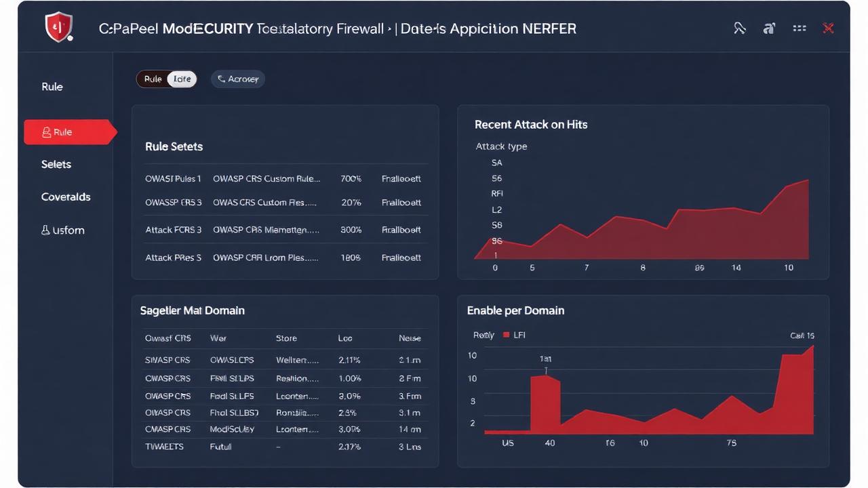Click the Reitly legend label
The image size is (868, 488).
click(484, 335)
